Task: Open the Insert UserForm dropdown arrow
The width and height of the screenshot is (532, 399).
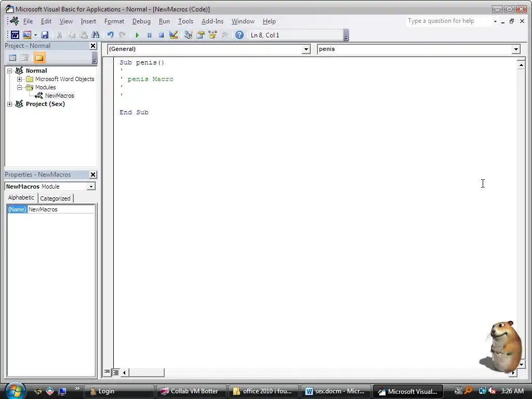Action: [x=35, y=35]
